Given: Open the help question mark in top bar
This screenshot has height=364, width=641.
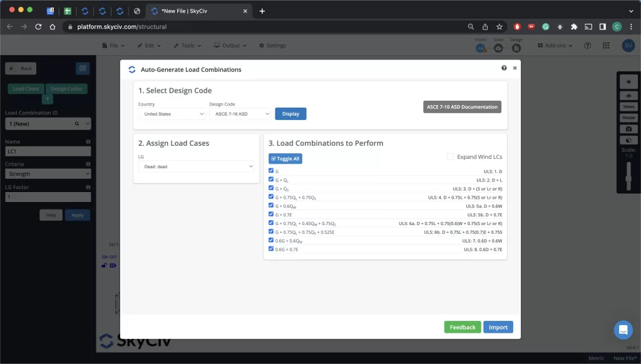Looking at the screenshot, I should 587,46.
